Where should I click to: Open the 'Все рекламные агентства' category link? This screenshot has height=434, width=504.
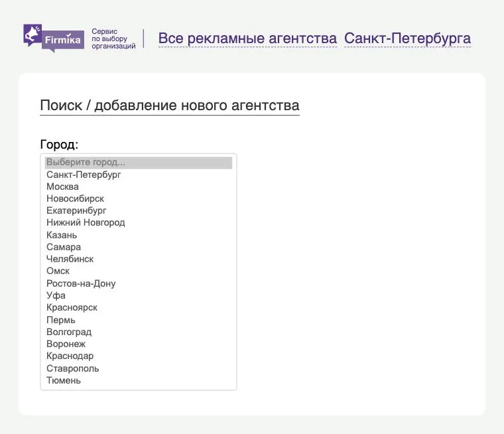click(247, 38)
